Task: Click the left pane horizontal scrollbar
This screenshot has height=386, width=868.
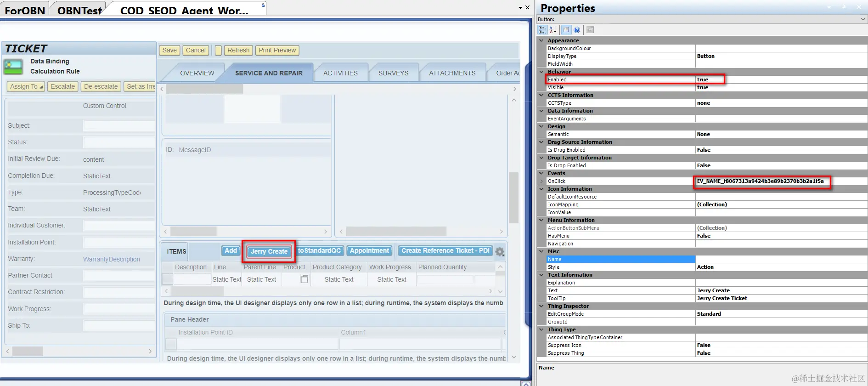Action: point(28,351)
